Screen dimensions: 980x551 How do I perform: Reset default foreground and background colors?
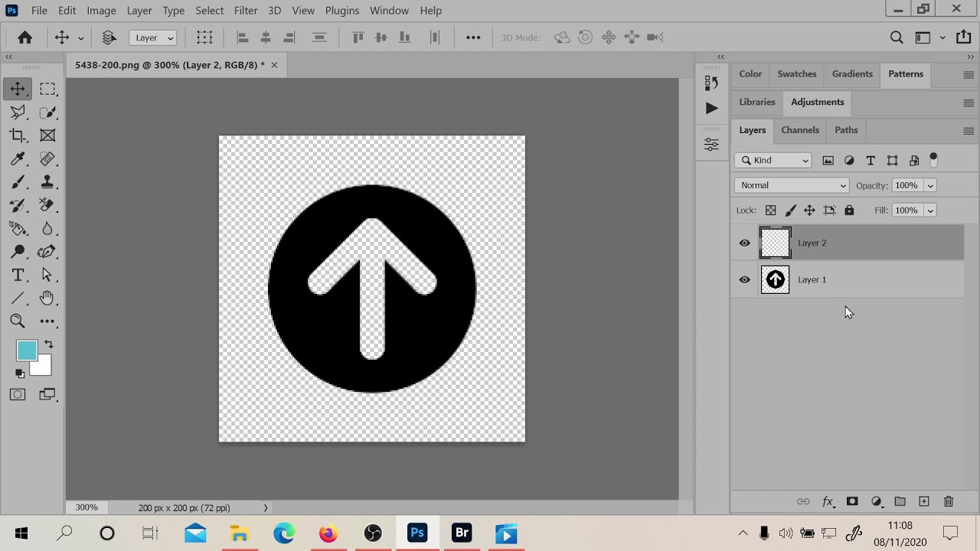point(20,373)
